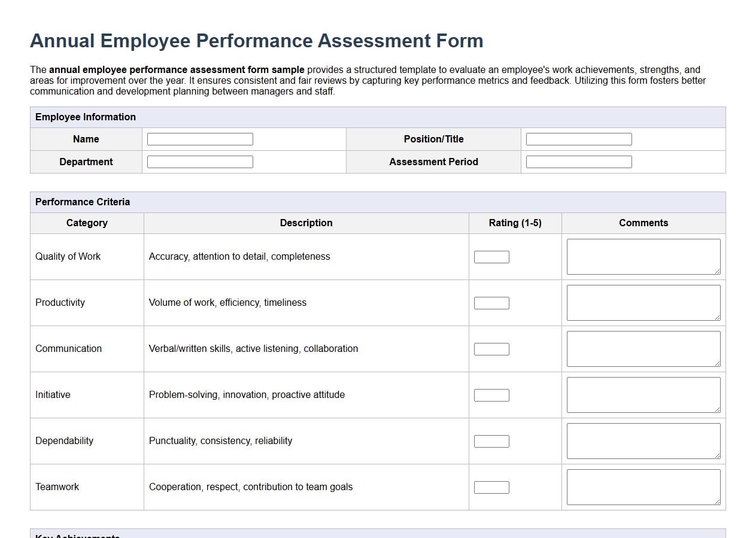This screenshot has width=756, height=538.
Task: Click the Dependability comments area
Action: coord(643,440)
